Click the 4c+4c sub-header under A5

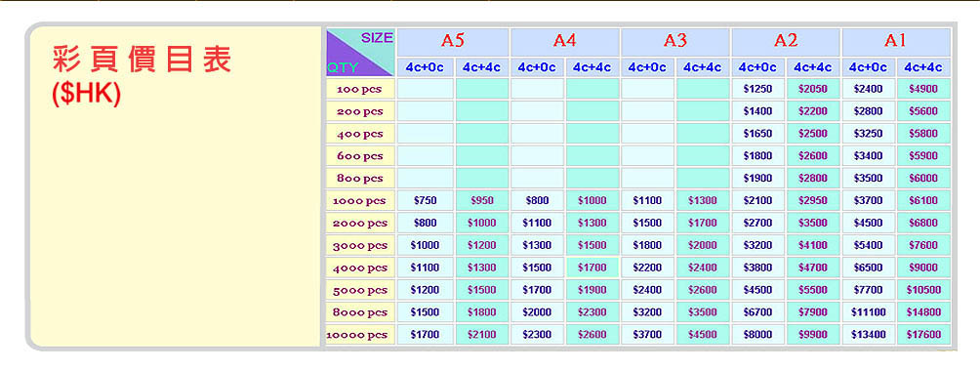coord(481,67)
